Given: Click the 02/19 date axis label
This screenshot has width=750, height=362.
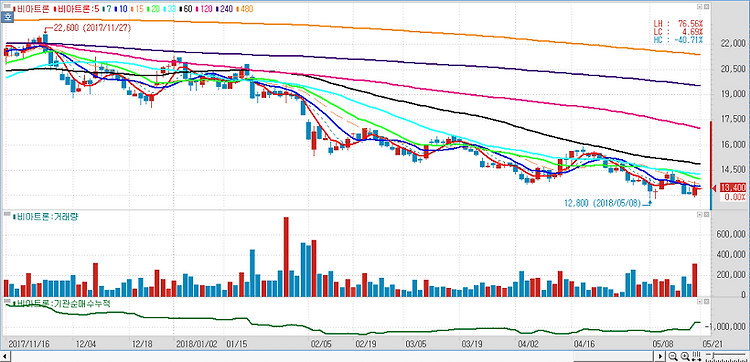Looking at the screenshot, I should [366, 344].
